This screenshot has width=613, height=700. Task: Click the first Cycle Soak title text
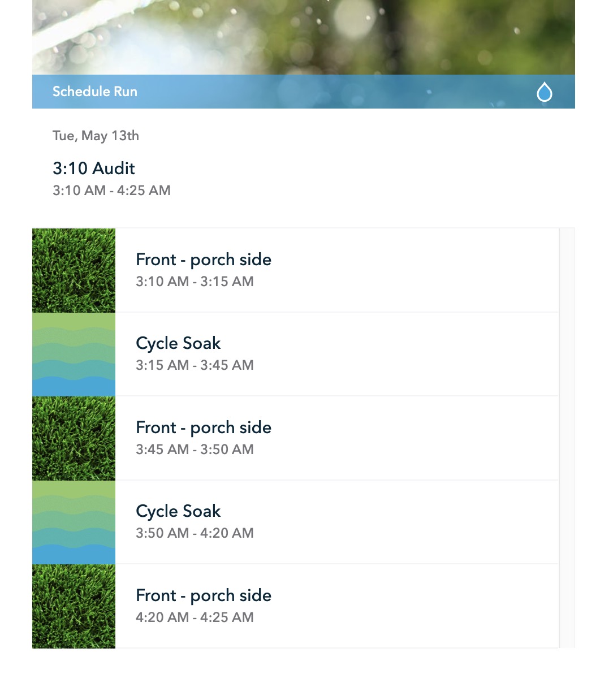click(x=178, y=343)
